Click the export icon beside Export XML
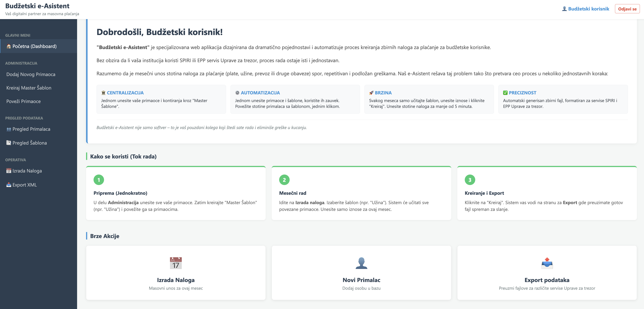This screenshot has height=309, width=644. pos(9,185)
